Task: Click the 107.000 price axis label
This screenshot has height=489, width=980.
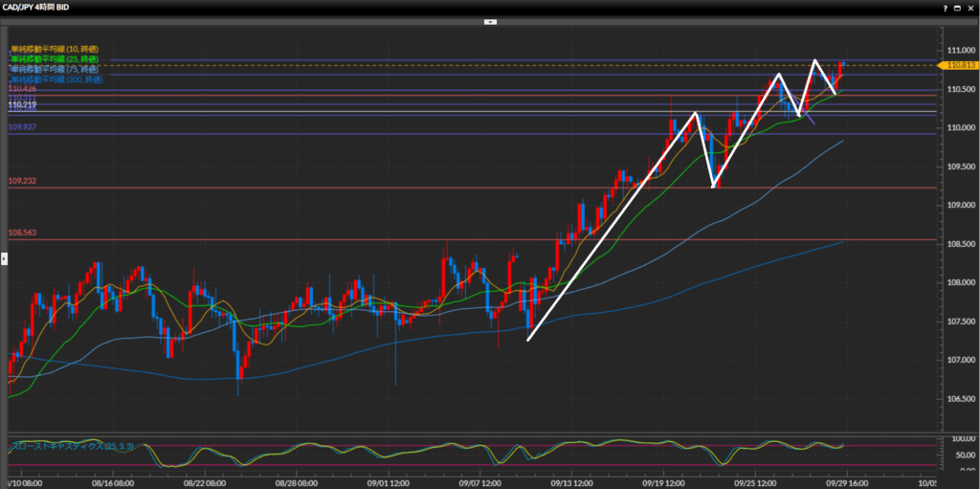Action: click(x=959, y=360)
